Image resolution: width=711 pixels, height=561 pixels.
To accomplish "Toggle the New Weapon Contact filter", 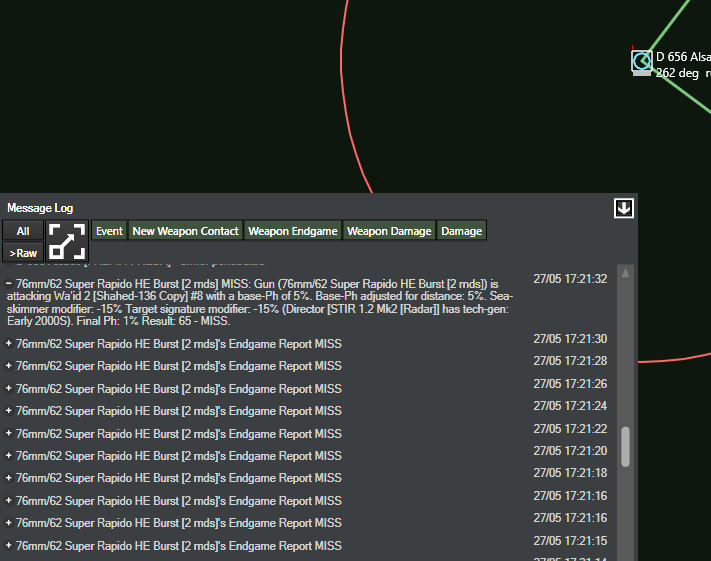I will (185, 231).
